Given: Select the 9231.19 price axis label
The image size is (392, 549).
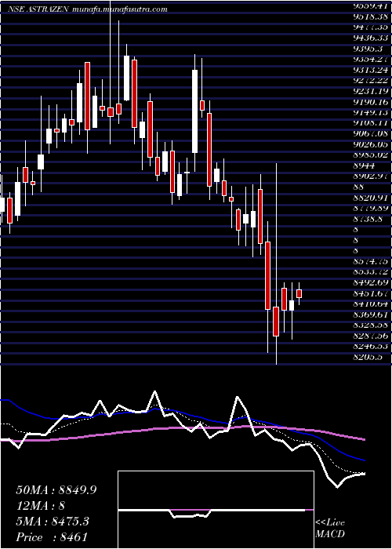Looking at the screenshot, I should tap(372, 91).
